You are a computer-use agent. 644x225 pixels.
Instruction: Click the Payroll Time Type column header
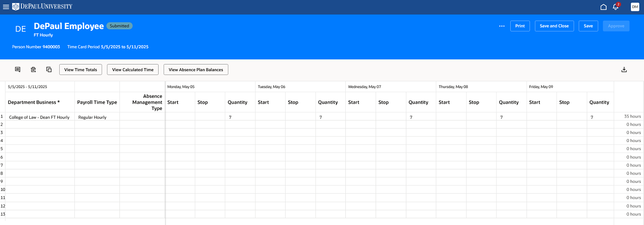click(97, 102)
